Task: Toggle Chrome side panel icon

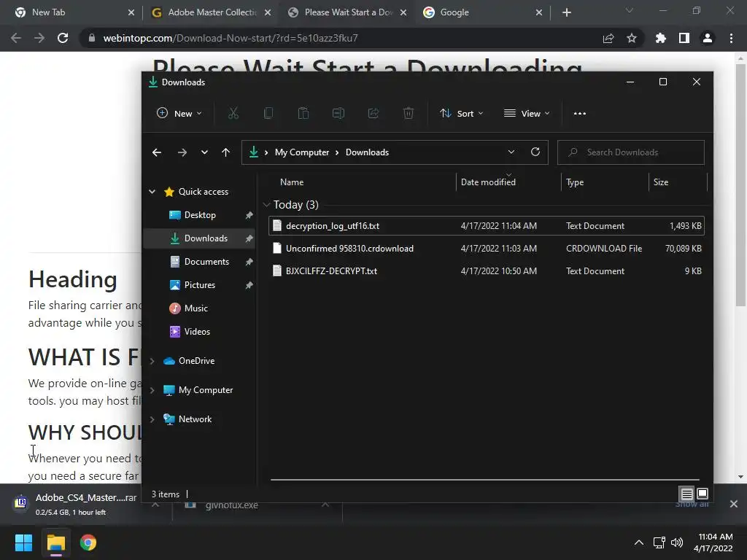Action: pos(684,38)
